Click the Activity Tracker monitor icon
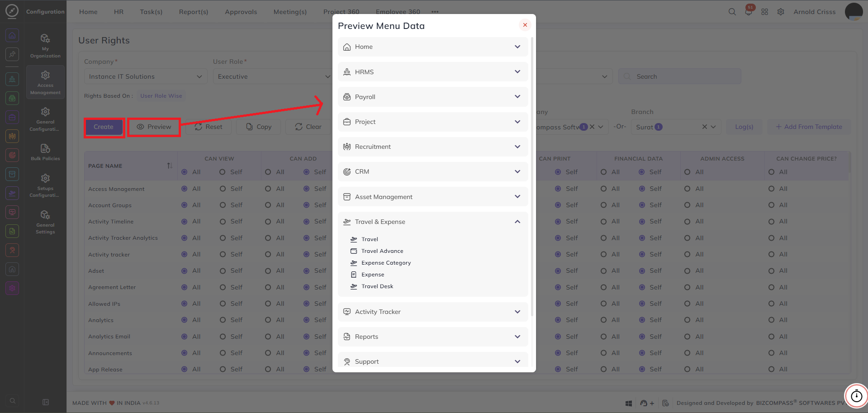Screen dimensions: 868x413 coord(347,312)
